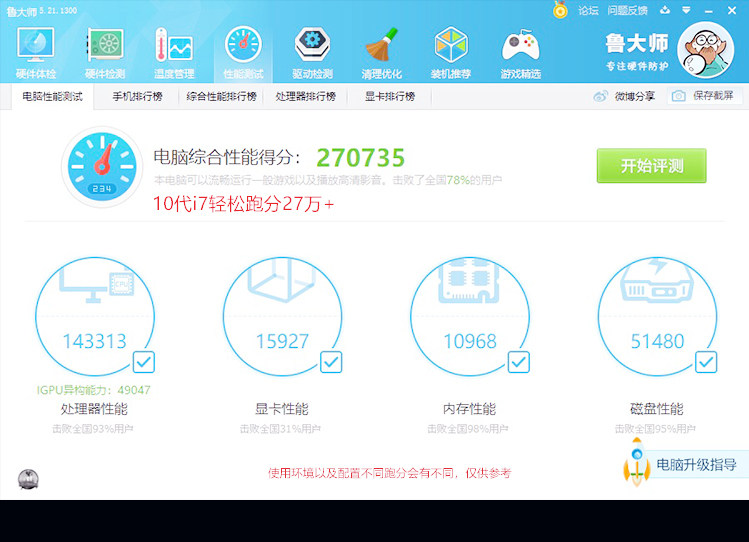Click the camera screenshot icon
Viewport: 749px width, 542px height.
tap(678, 96)
